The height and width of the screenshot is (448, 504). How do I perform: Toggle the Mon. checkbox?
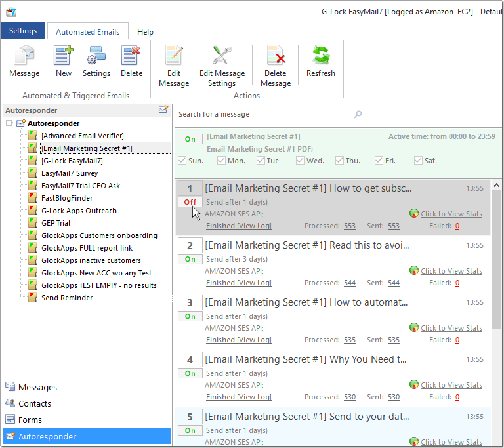[221, 160]
